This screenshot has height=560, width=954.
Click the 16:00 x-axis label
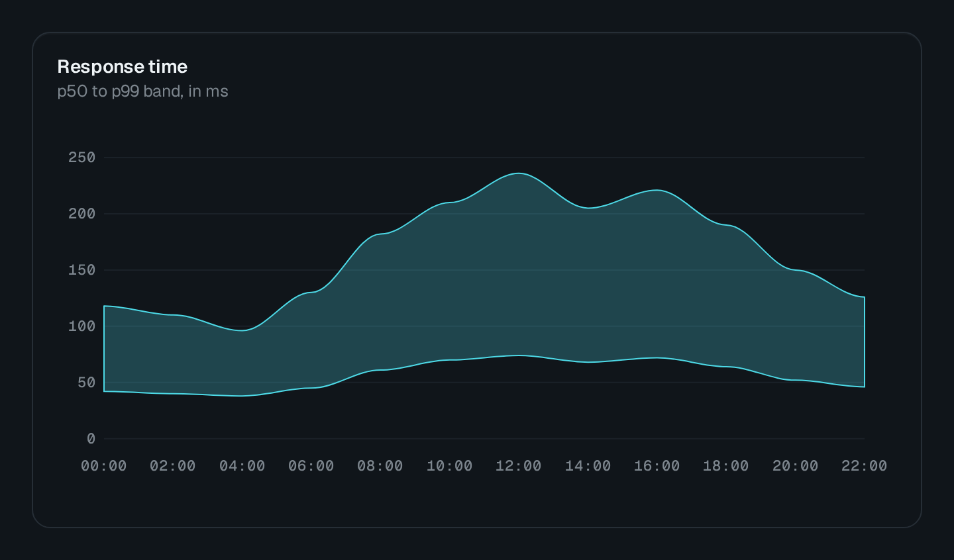click(x=657, y=466)
